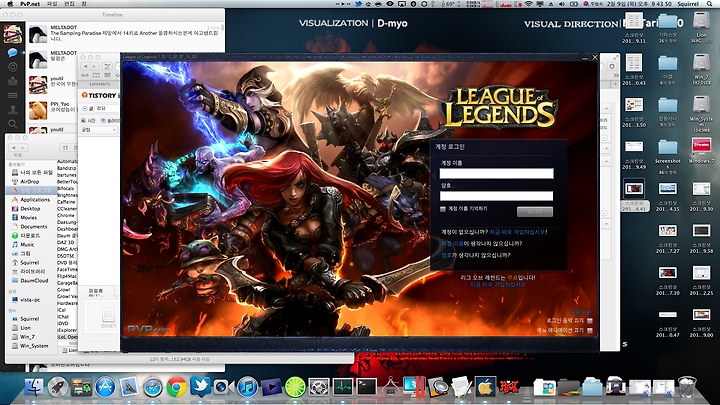
Task: Open Safari compass in the Dock
Action: click(x=152, y=387)
